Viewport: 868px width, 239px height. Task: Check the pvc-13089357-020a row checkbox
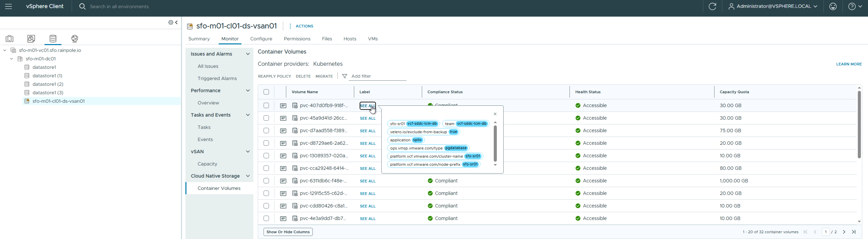tap(266, 156)
